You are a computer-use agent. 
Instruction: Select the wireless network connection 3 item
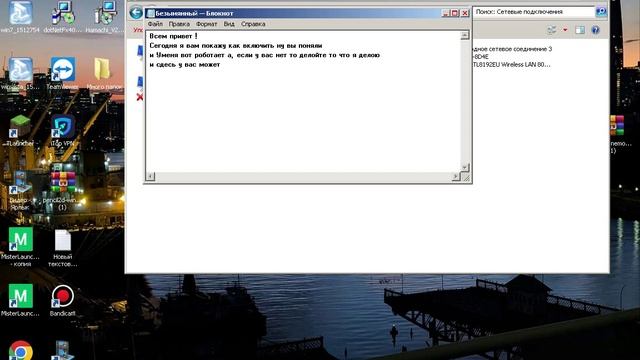[512, 57]
